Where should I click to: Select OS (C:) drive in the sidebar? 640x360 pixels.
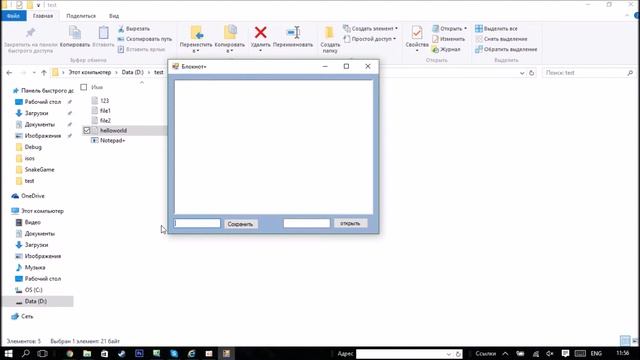[33, 290]
